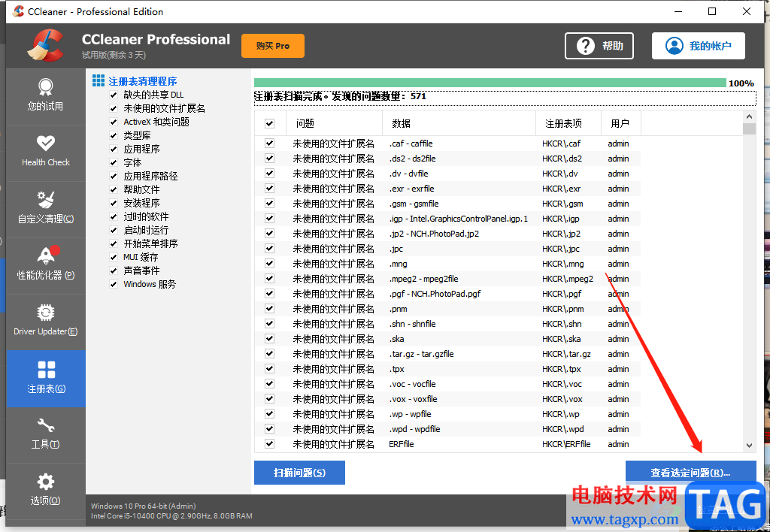Screen dimensions: 770x532
Task: Open 自定义清理 custom clean section
Action: click(x=45, y=209)
